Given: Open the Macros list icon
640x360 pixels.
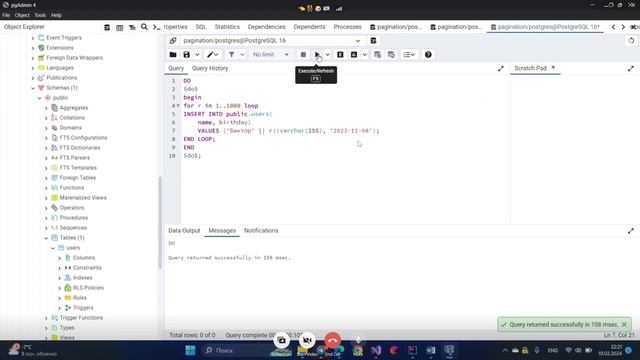Looking at the screenshot, I should [409, 55].
